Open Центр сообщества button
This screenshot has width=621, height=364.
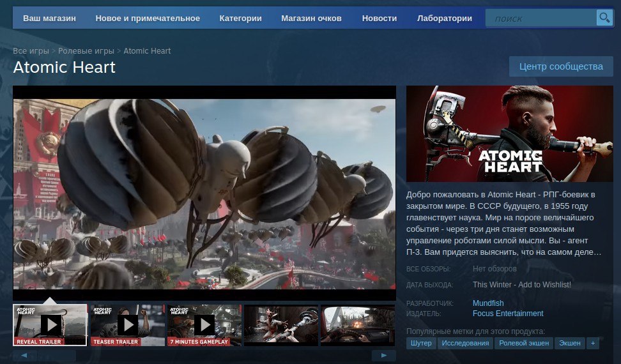[561, 66]
